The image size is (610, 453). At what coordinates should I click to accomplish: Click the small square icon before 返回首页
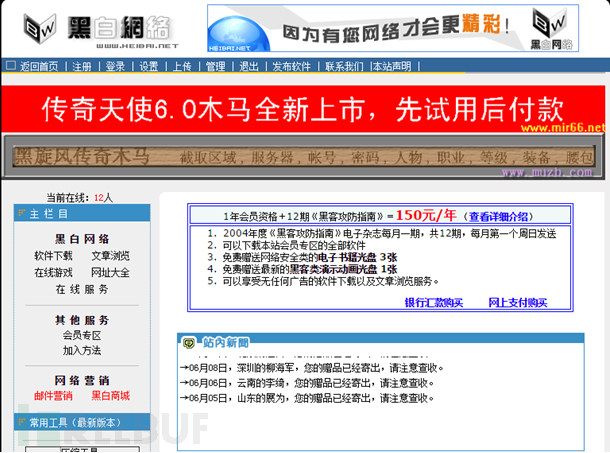tap(11, 65)
